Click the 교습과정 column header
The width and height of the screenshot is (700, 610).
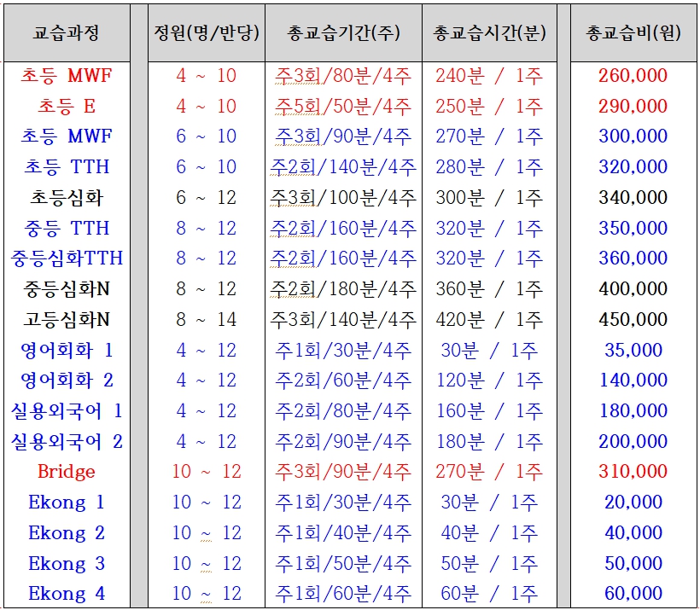point(67,33)
